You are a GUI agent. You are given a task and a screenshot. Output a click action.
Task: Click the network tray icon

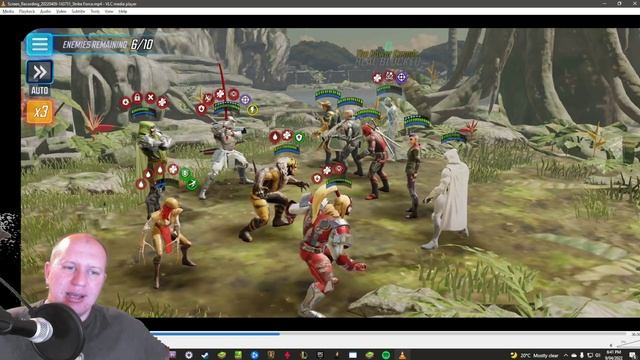590,356
